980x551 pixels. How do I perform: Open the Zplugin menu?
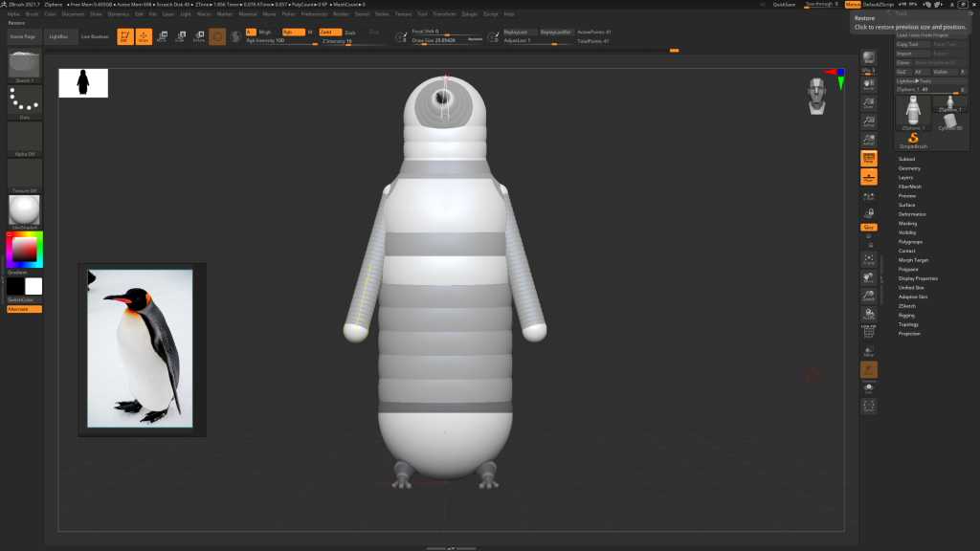[469, 14]
